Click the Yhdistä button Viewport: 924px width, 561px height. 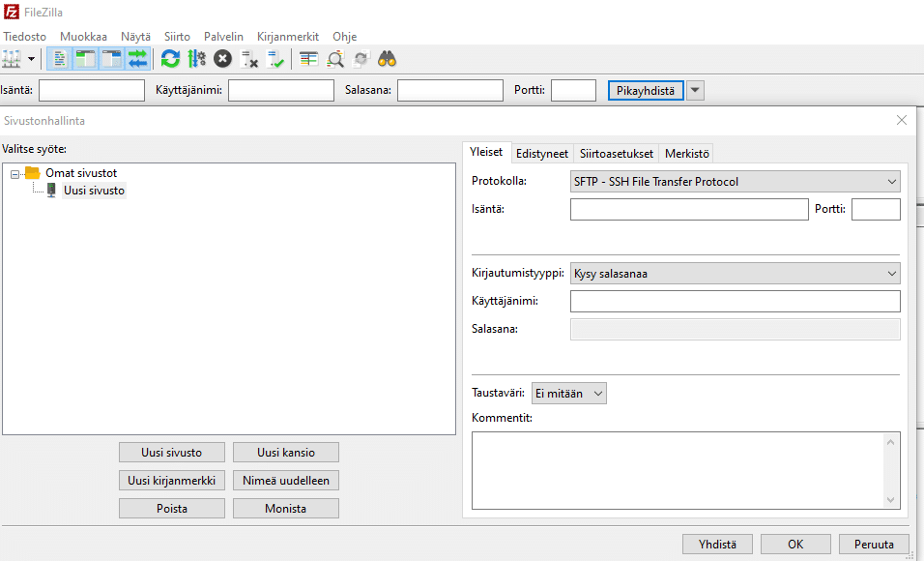point(717,545)
